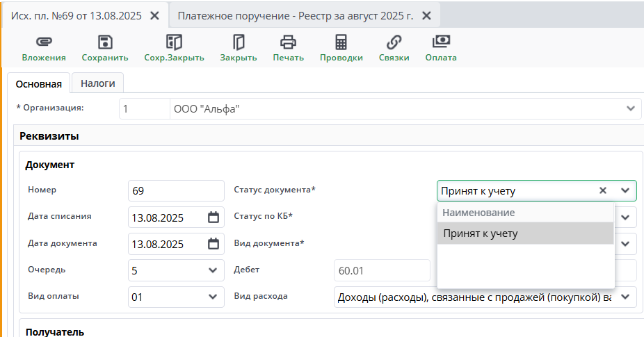Viewport: 644px width, 337px height.
Task: Open Связки link chain icon
Action: tap(394, 42)
